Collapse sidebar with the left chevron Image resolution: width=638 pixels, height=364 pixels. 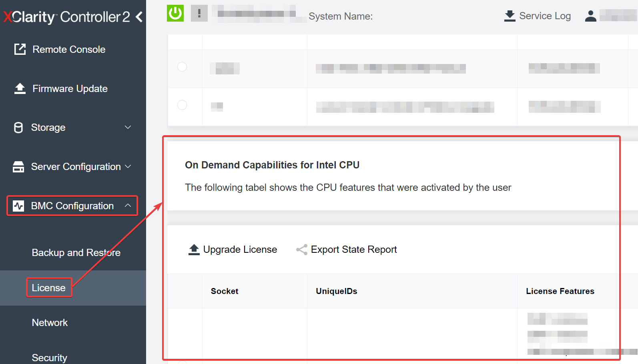(x=139, y=17)
